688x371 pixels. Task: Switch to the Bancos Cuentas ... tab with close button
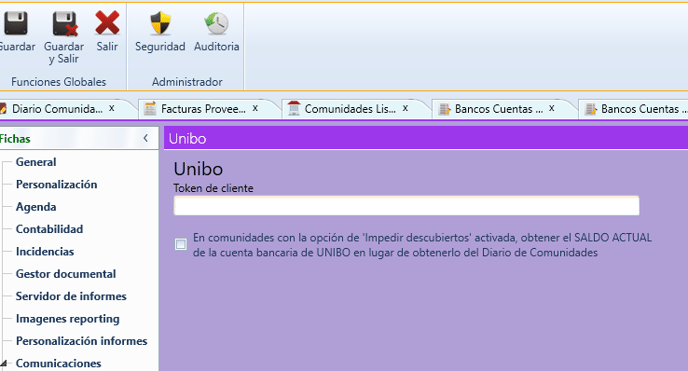tap(499, 109)
